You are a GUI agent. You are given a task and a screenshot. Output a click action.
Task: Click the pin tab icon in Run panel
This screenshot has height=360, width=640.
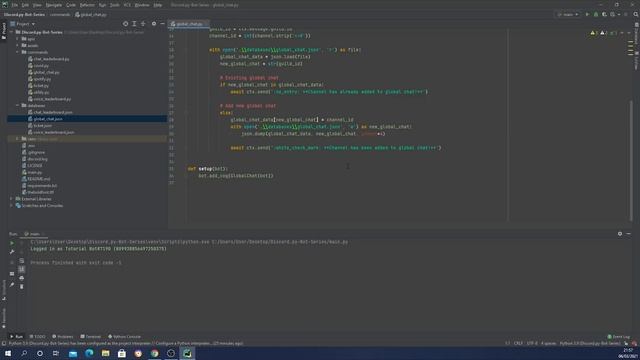click(12, 284)
